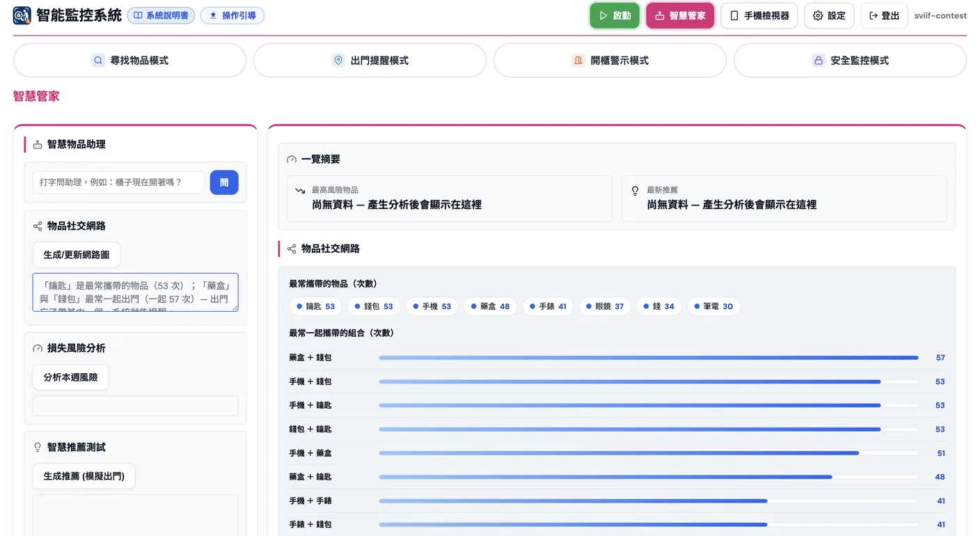Click the count 57 for 藥盒 + 錢包
The image size is (980, 536).
tap(940, 358)
